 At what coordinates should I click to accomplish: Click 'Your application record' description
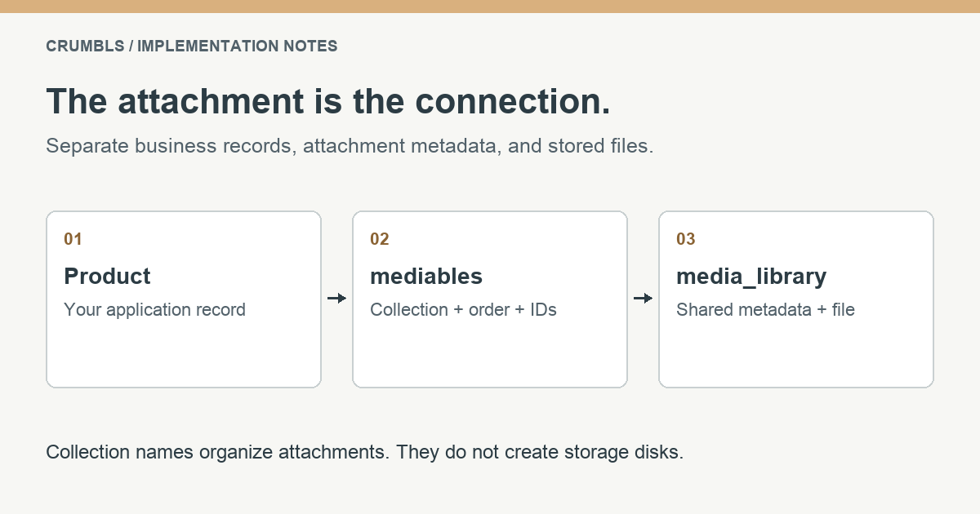tap(155, 310)
